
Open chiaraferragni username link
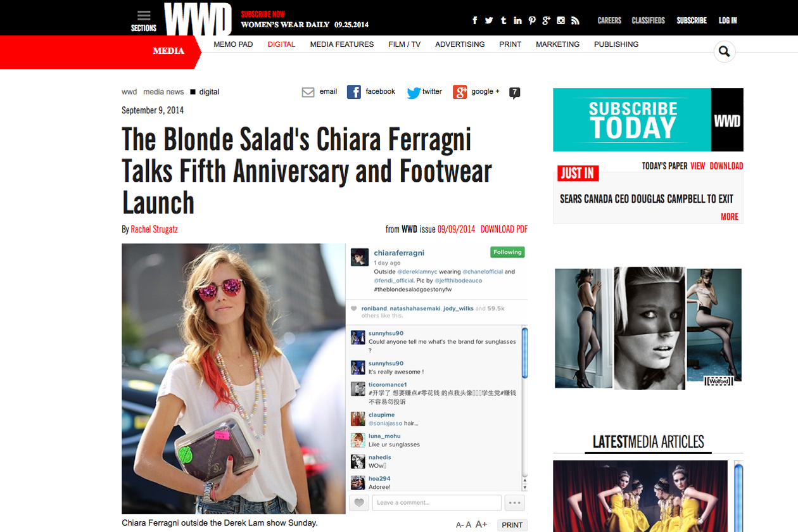pyautogui.click(x=399, y=253)
